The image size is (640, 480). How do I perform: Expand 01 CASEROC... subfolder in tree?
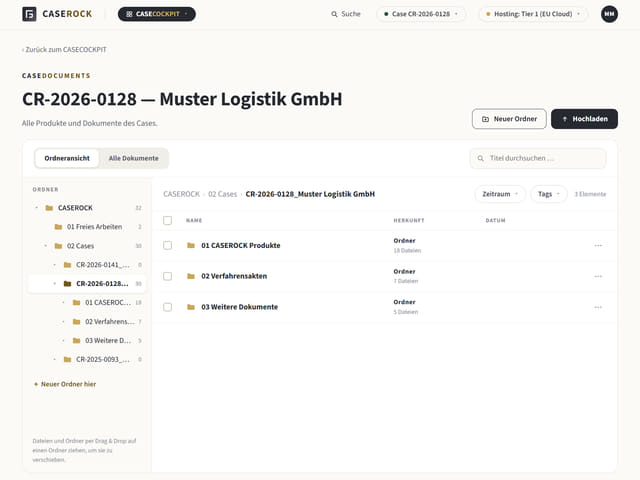click(x=63, y=302)
